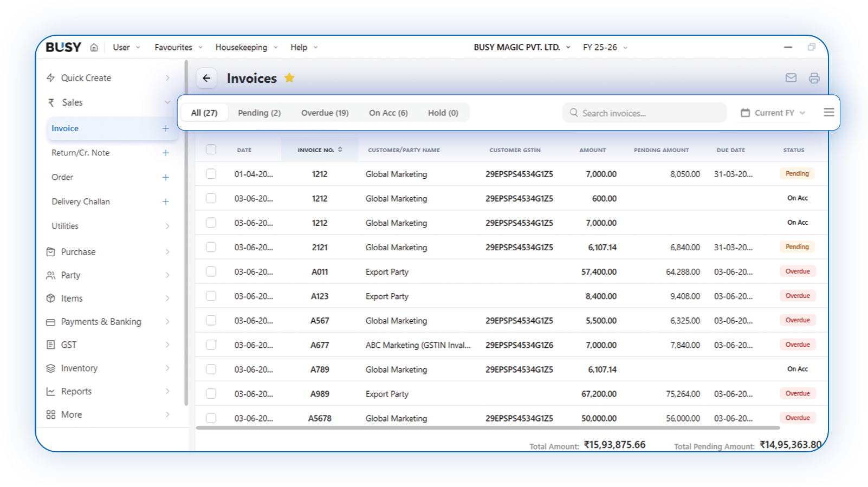The width and height of the screenshot is (868, 487).
Task: Open the BUSY MAGIC PVT. LTD. company dropdown
Action: pos(522,48)
